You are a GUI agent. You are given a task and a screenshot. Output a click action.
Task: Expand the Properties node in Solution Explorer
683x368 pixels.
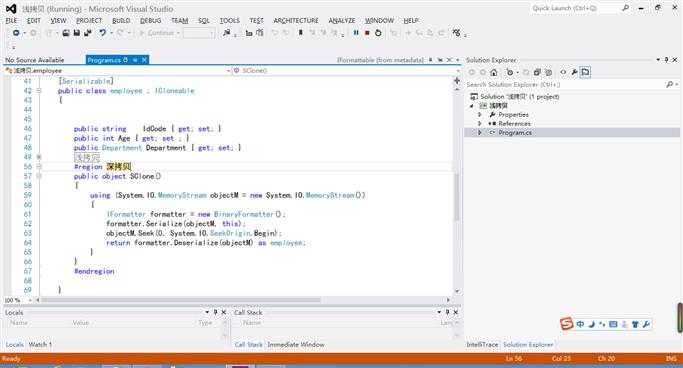pos(480,115)
